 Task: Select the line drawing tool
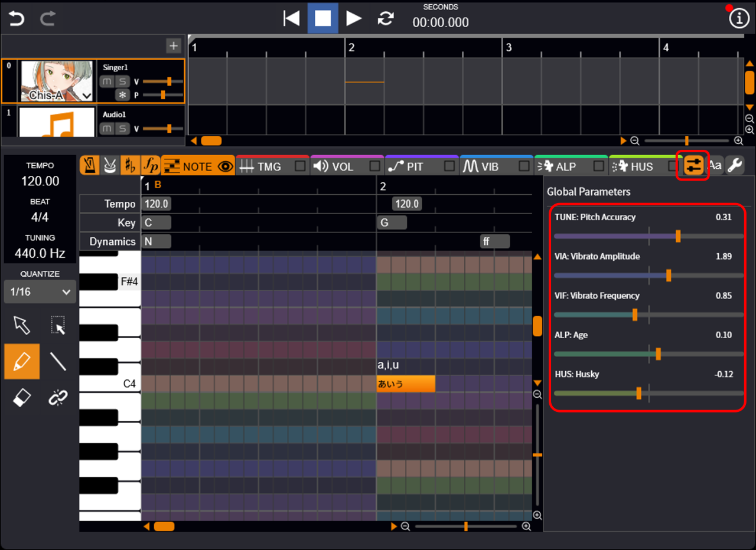click(58, 361)
